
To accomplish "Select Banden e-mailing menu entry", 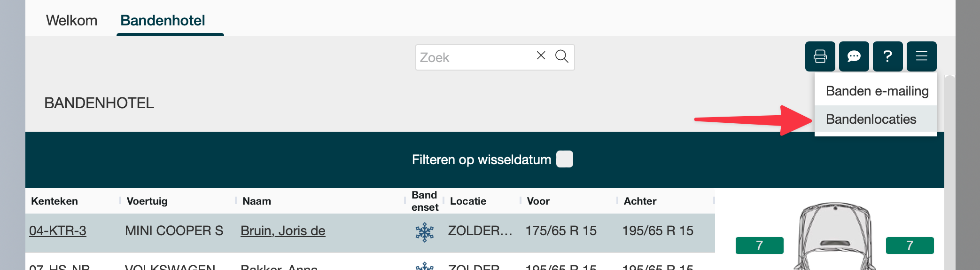I will 877,91.
